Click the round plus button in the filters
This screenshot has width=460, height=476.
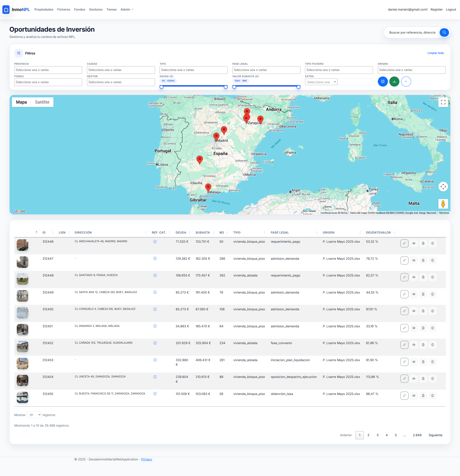point(406,82)
